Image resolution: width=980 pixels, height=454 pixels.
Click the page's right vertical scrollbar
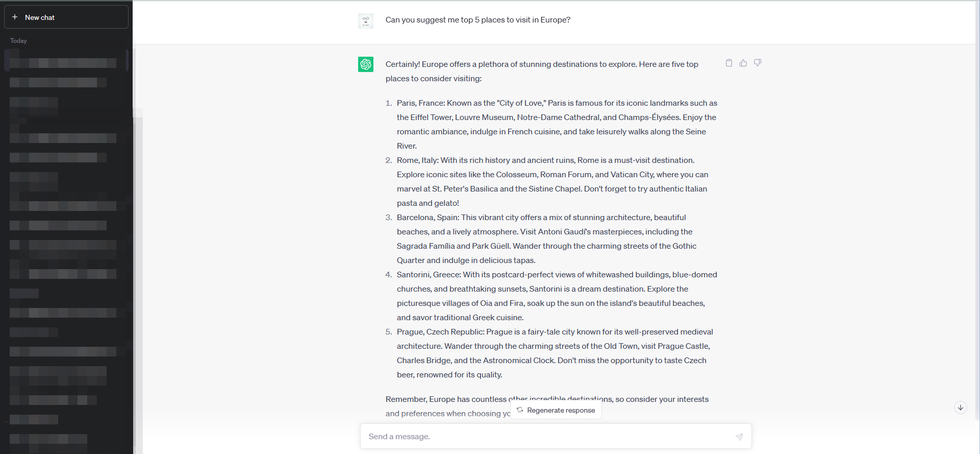977,204
